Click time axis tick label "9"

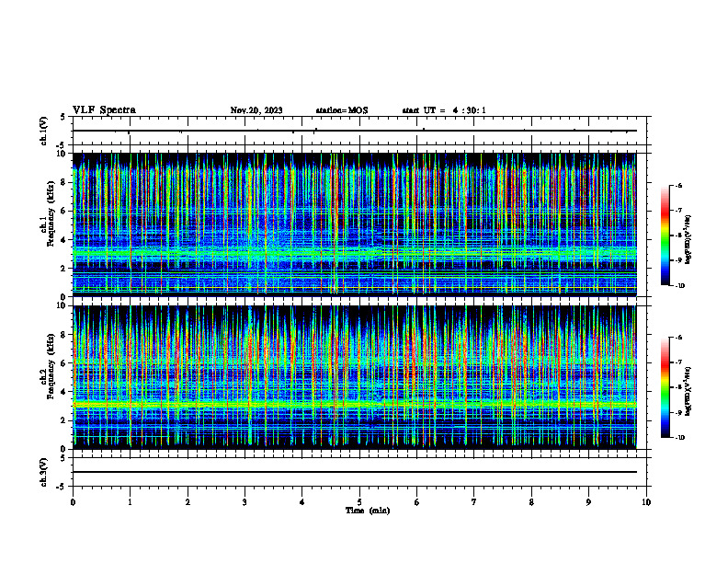point(588,502)
